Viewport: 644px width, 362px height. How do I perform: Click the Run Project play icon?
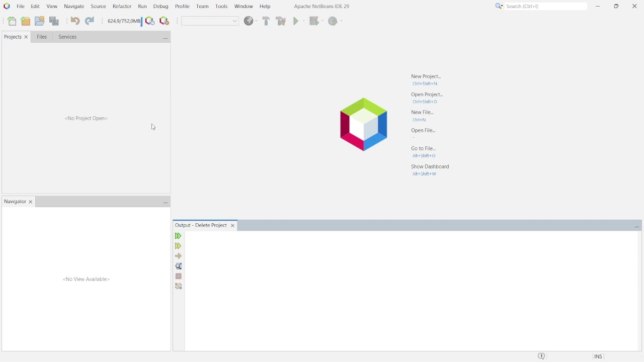(296, 21)
